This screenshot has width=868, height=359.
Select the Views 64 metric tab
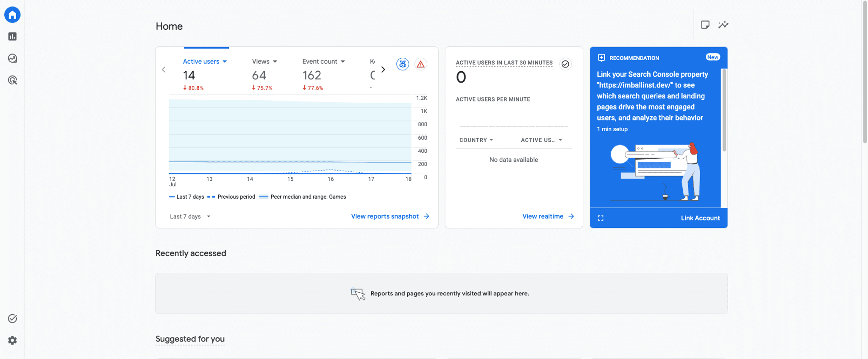[264, 74]
